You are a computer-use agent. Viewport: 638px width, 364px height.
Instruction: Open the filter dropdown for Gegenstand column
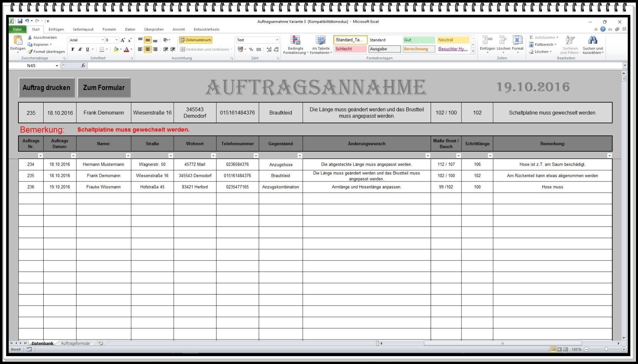pyautogui.click(x=300, y=156)
